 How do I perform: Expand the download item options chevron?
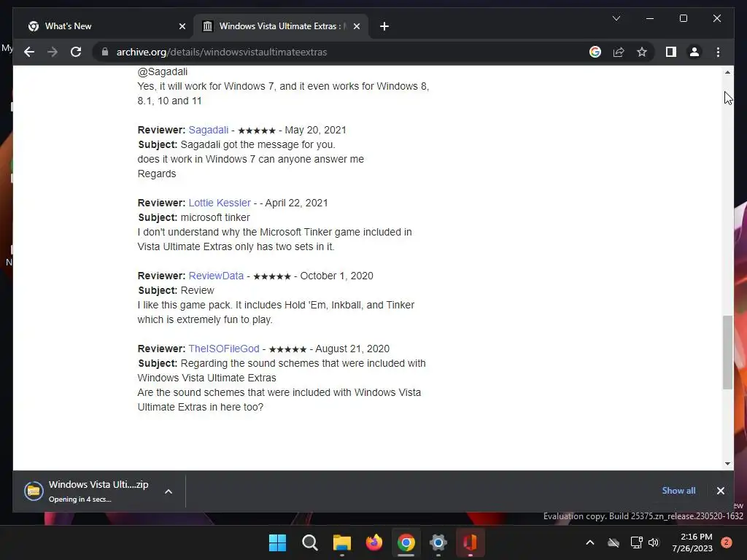pyautogui.click(x=169, y=491)
